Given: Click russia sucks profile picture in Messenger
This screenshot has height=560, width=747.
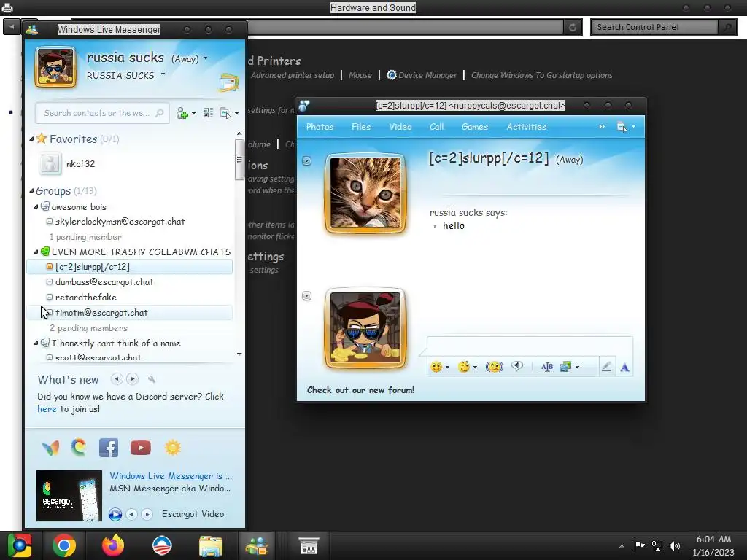Looking at the screenshot, I should tap(55, 67).
